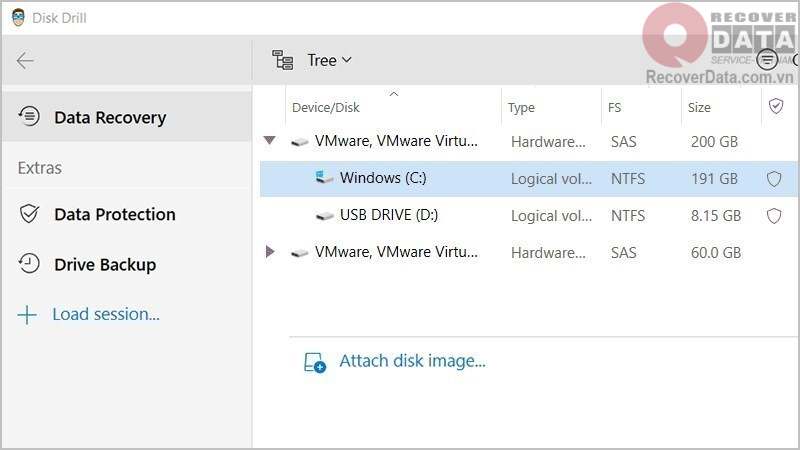This screenshot has width=800, height=450.
Task: Click the Drive Backup clock icon
Action: point(29,265)
